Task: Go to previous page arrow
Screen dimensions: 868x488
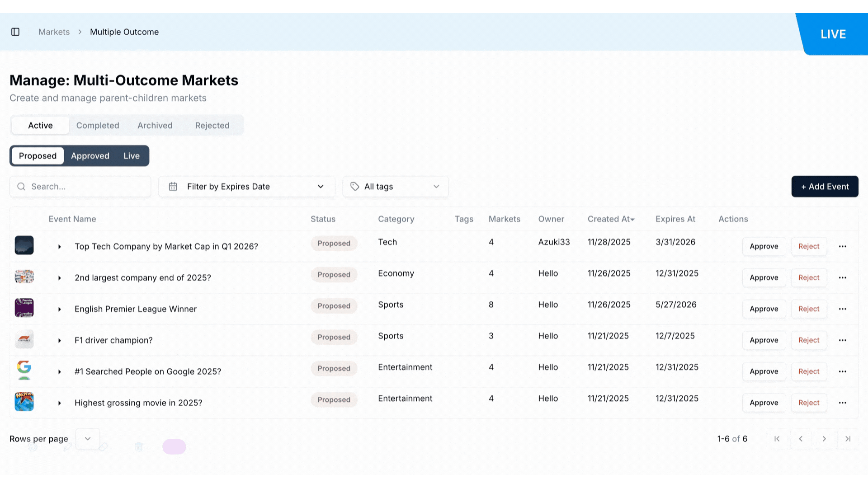Action: (x=801, y=439)
